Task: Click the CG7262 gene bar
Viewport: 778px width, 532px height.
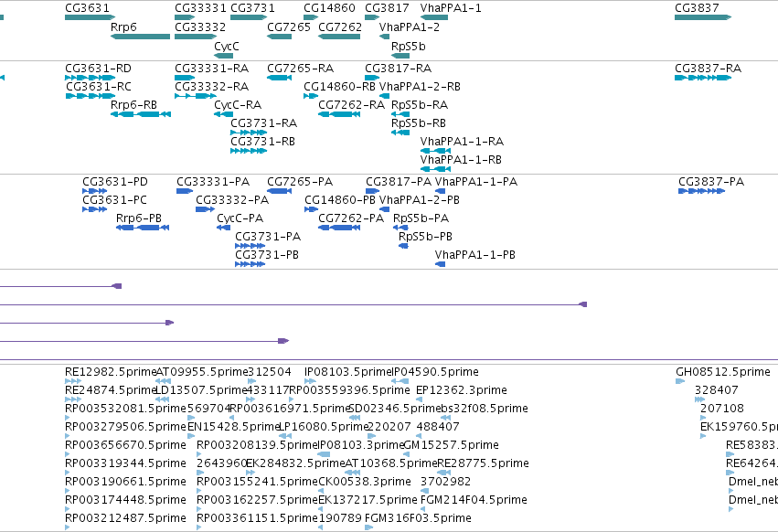Action: tap(339, 37)
